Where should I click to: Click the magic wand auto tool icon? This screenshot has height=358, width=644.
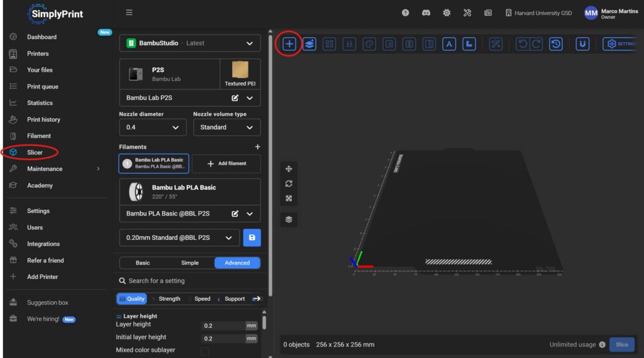click(496, 44)
